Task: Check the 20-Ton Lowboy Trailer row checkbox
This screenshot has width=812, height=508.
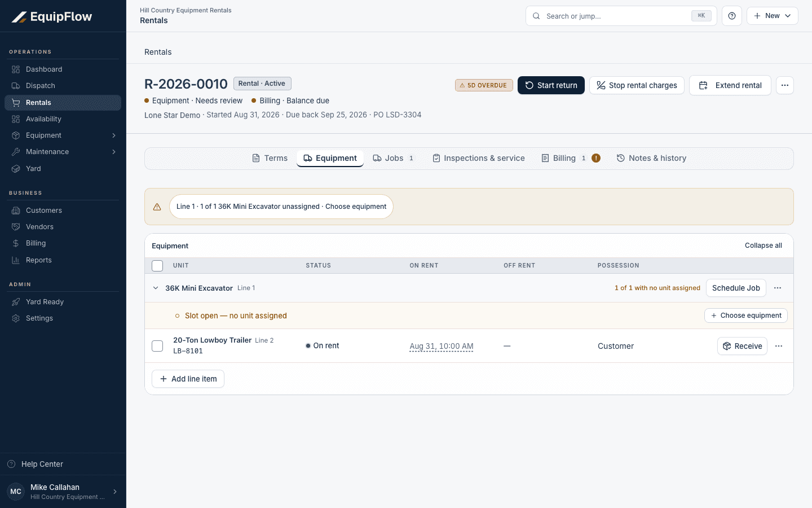Action: tap(157, 346)
